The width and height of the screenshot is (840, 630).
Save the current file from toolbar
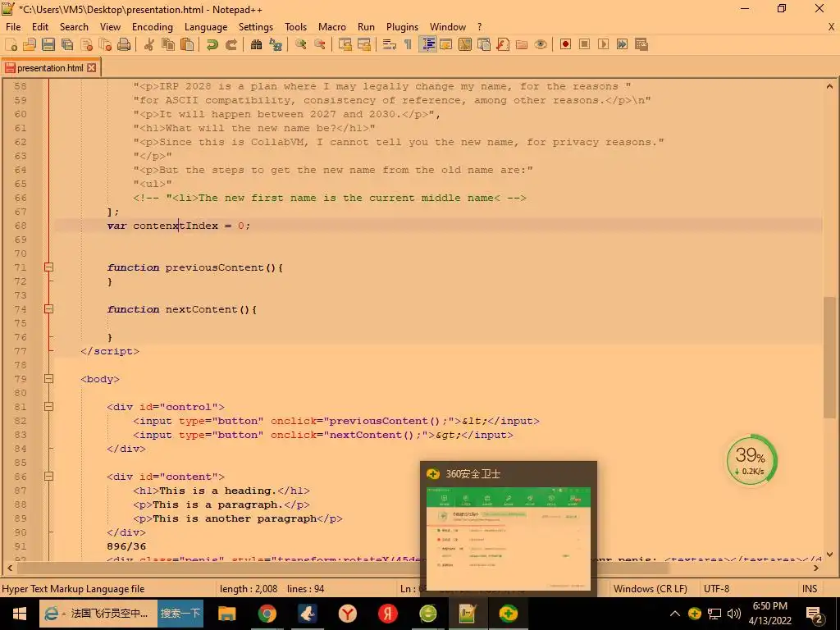48,44
